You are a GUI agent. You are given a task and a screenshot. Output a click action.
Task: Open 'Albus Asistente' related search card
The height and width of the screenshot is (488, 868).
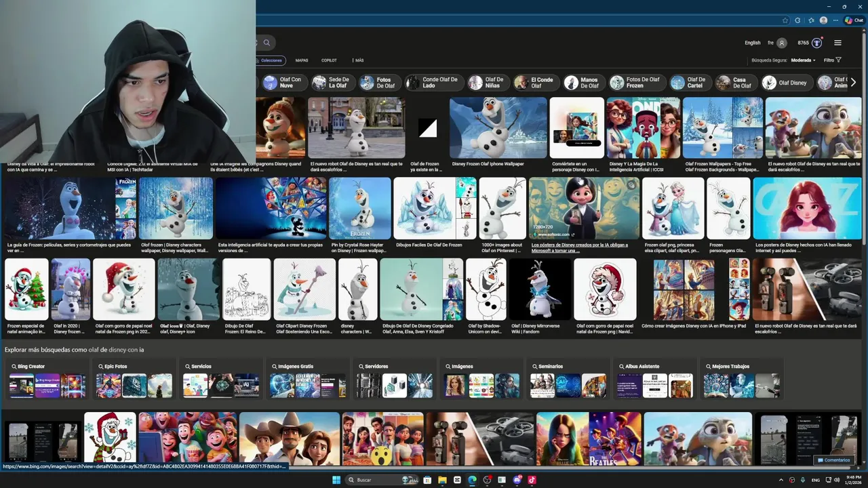tap(654, 380)
